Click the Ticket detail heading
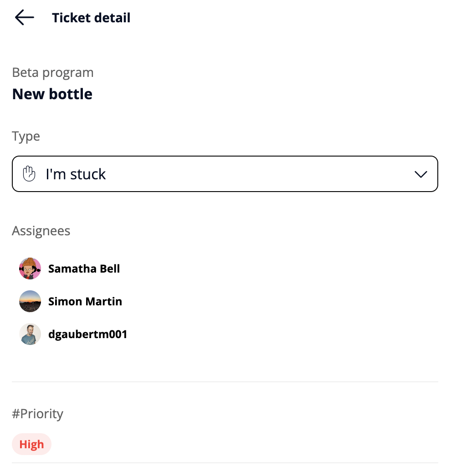Viewport: 451px width, 476px height. pyautogui.click(x=91, y=18)
